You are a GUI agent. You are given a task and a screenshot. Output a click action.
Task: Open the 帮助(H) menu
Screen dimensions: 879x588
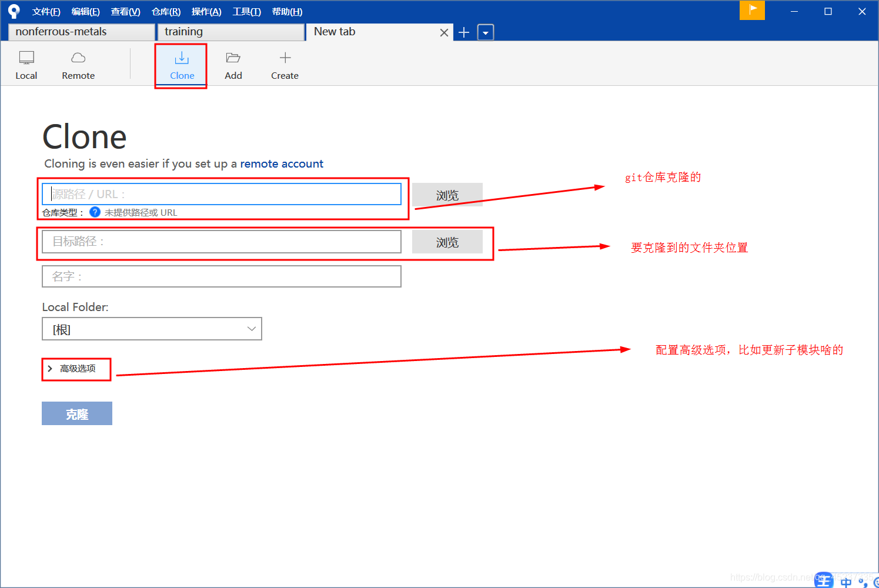tap(288, 12)
